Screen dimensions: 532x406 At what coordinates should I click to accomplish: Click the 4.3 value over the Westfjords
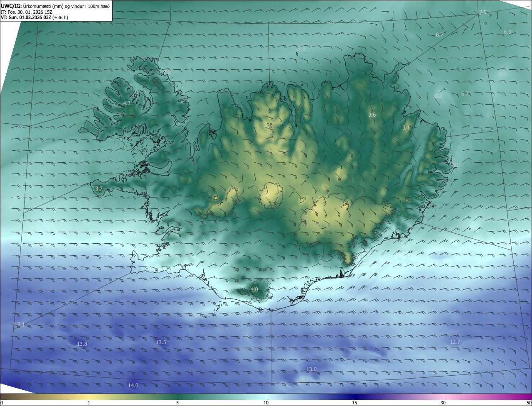click(127, 103)
